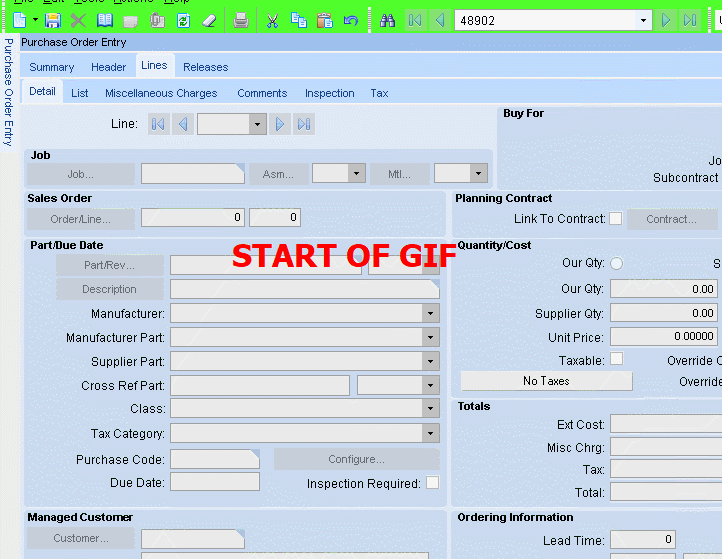Go to previous PO record in toolbar
The image size is (722, 559).
440,20
